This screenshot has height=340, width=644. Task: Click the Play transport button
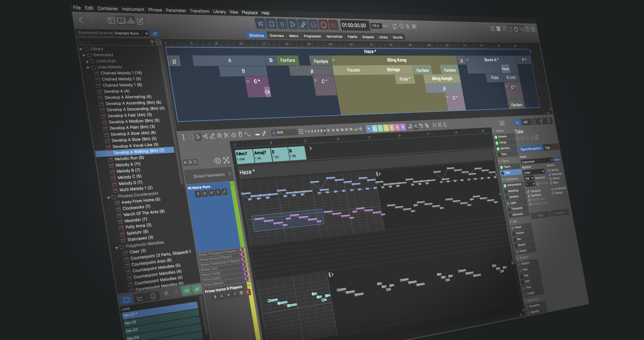(292, 24)
